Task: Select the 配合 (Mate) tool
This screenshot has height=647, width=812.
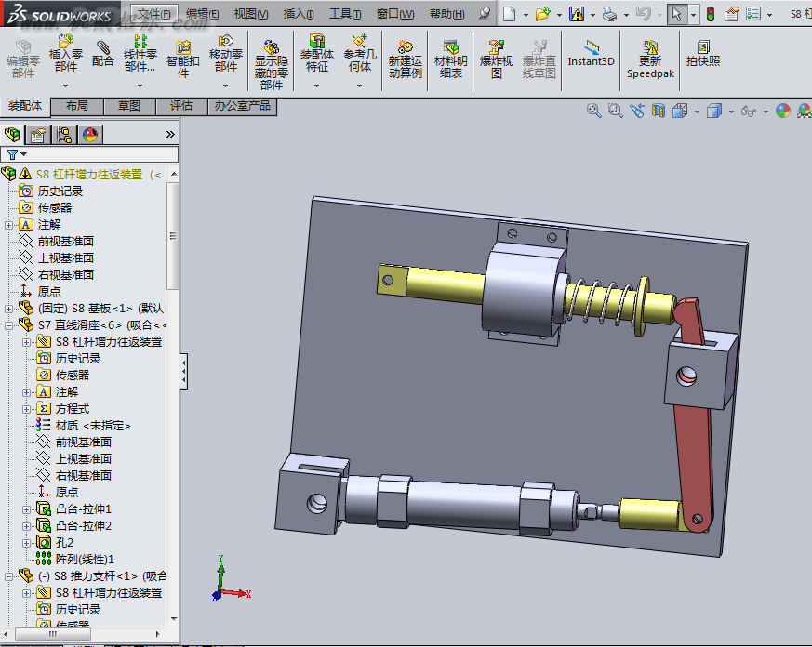Action: click(103, 54)
